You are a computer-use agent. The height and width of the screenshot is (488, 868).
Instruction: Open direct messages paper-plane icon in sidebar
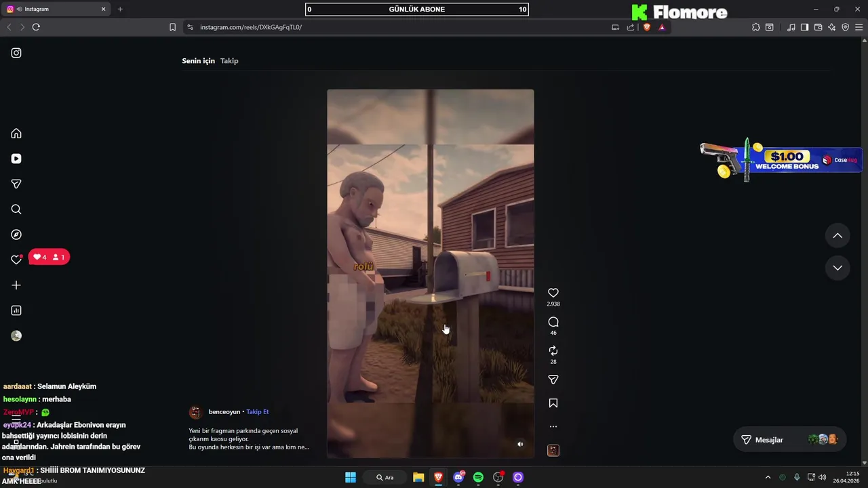[x=16, y=184]
